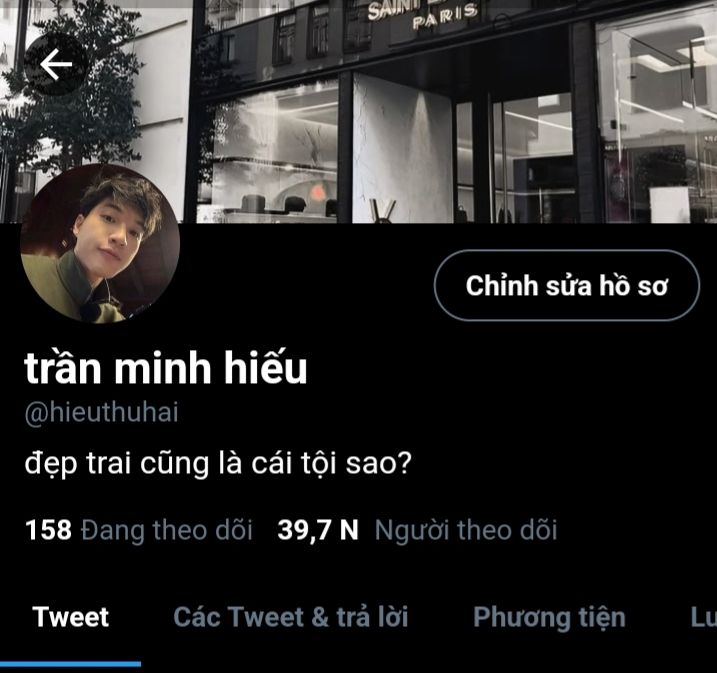Click the blue active tab underline indicator
The width and height of the screenshot is (717, 673).
(x=70, y=664)
